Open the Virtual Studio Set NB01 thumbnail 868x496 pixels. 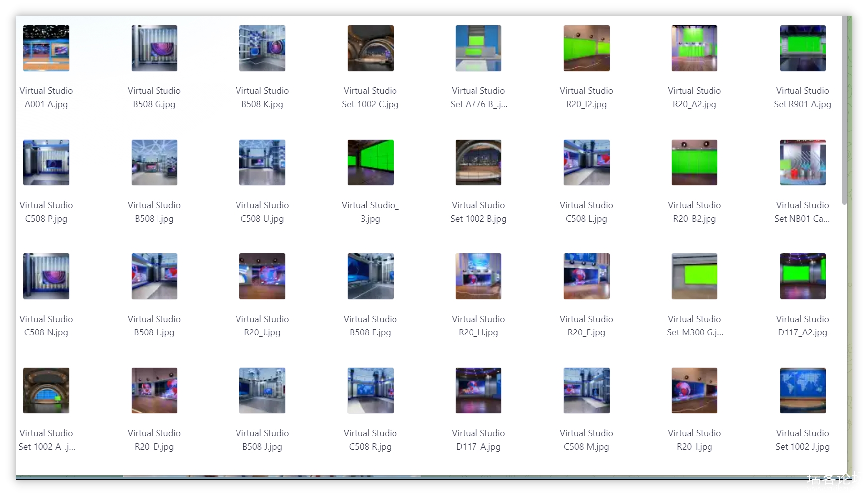coord(803,163)
